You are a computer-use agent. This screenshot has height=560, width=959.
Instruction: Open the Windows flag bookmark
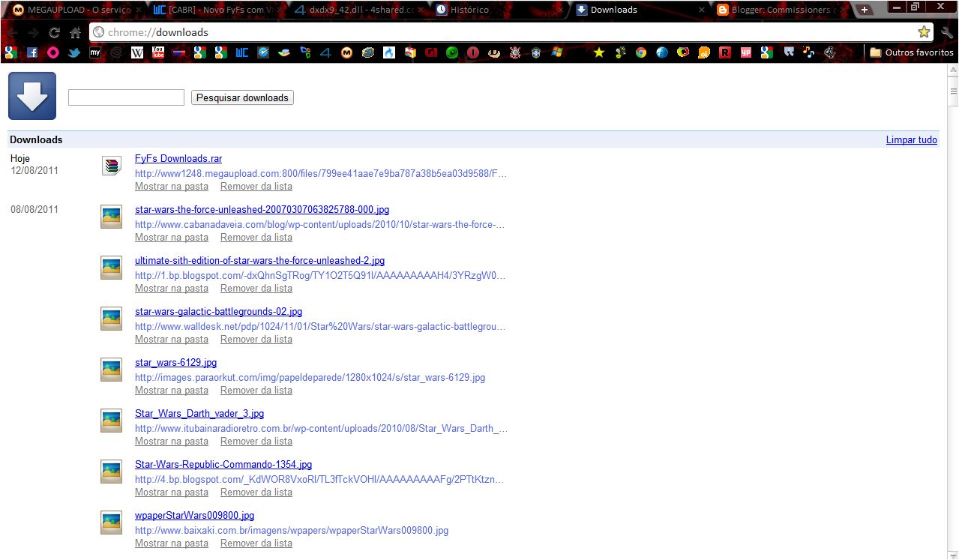(x=556, y=52)
